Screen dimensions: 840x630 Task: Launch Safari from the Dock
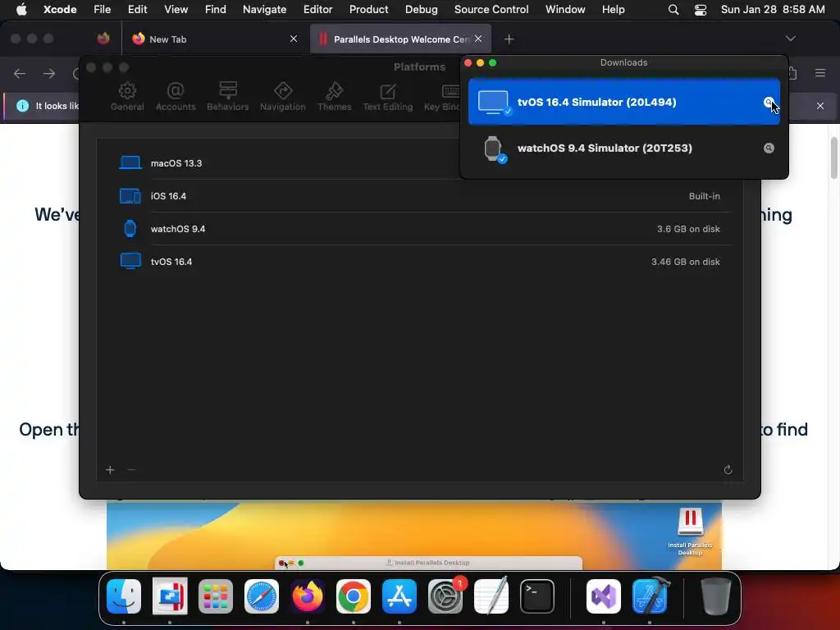coord(262,596)
